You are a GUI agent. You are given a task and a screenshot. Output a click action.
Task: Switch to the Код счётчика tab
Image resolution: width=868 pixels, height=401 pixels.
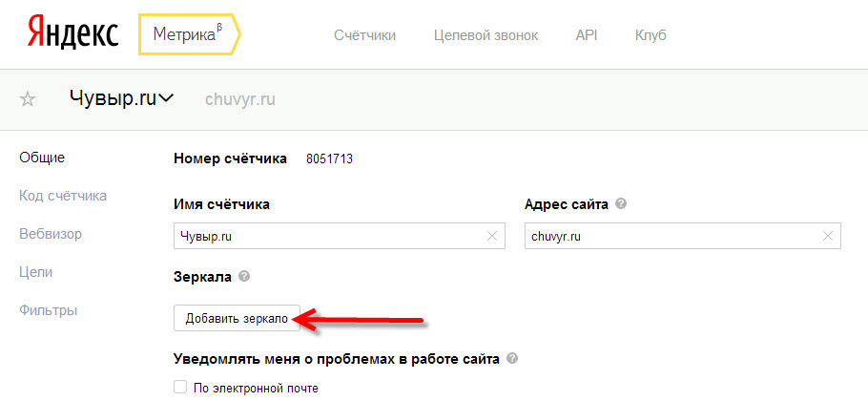coord(63,196)
